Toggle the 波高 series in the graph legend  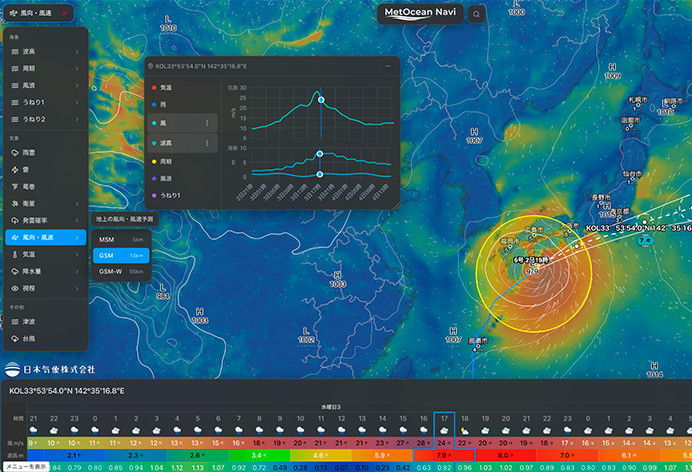182,143
